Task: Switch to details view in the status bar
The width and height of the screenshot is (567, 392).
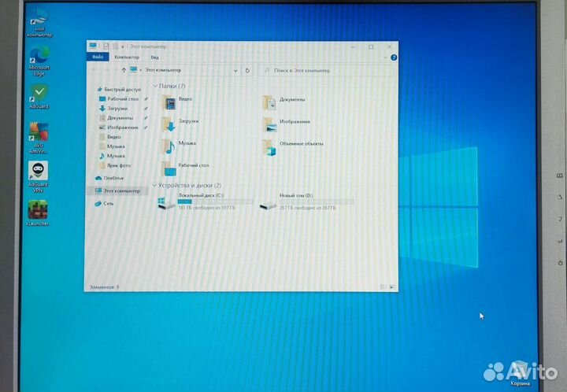Action: point(383,287)
